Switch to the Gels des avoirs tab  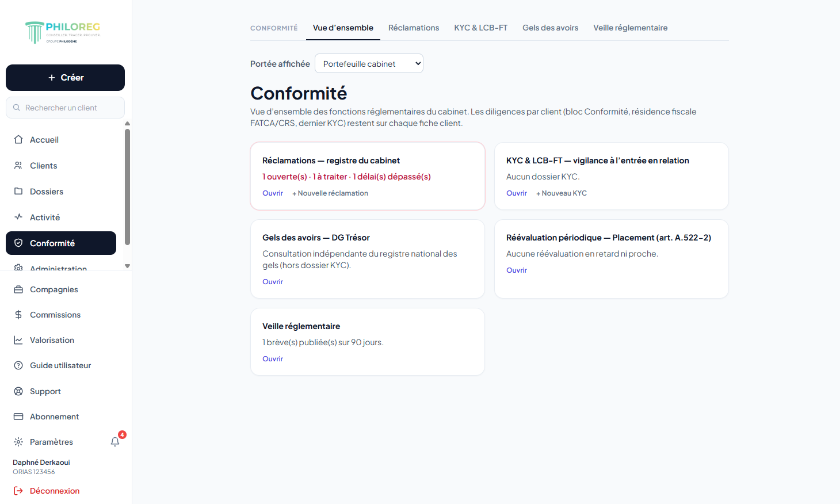(x=551, y=28)
